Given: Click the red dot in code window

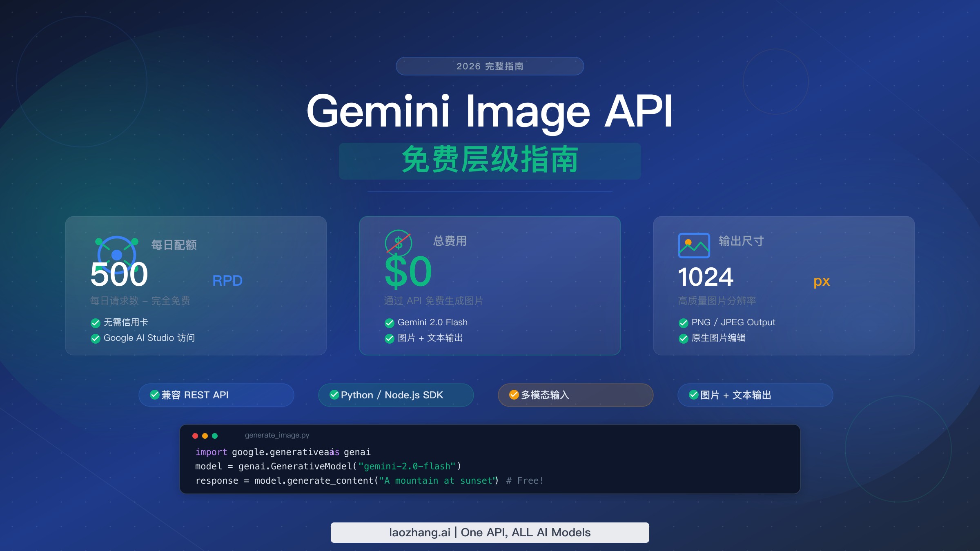Looking at the screenshot, I should [x=195, y=436].
